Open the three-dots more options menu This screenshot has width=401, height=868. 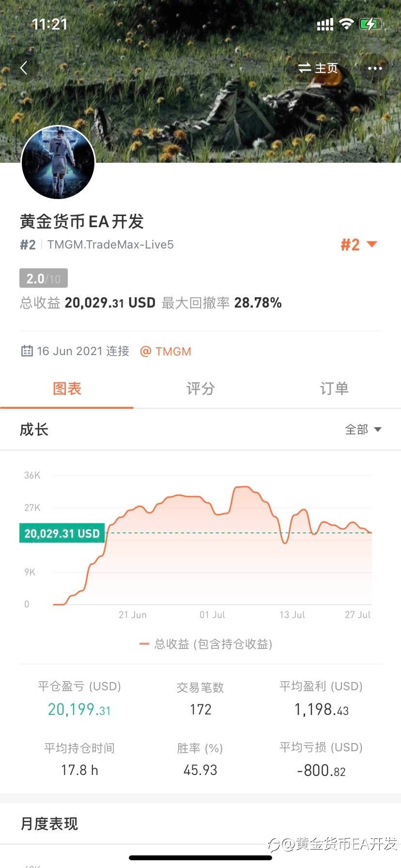[x=375, y=68]
